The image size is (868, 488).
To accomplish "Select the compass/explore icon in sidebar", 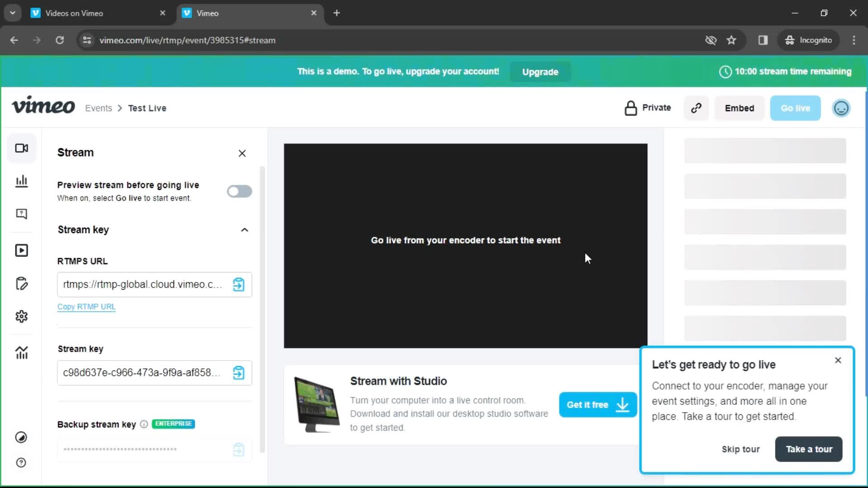I will click(x=21, y=437).
